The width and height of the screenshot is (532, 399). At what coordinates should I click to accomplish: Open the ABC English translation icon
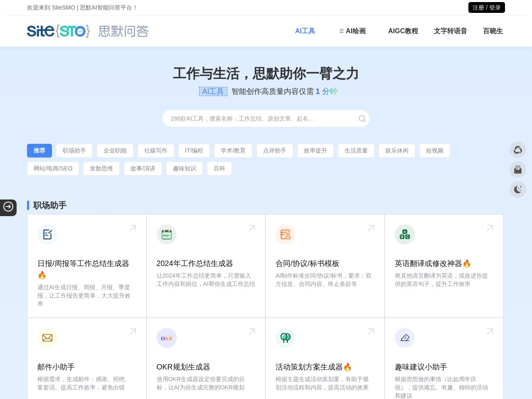(x=404, y=234)
